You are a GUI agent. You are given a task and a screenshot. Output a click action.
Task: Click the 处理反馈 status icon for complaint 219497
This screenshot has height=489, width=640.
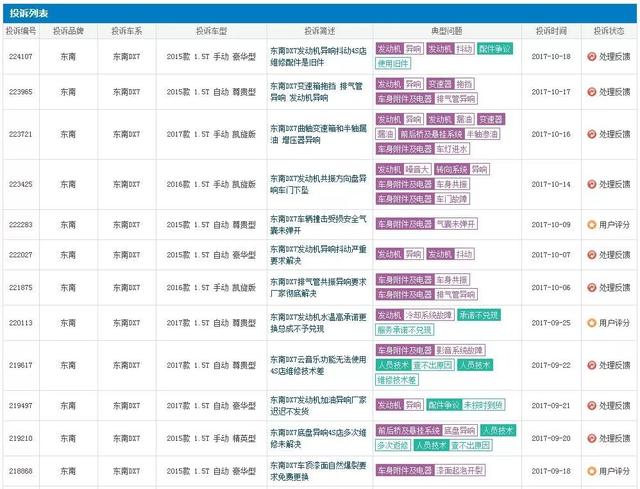[591, 405]
